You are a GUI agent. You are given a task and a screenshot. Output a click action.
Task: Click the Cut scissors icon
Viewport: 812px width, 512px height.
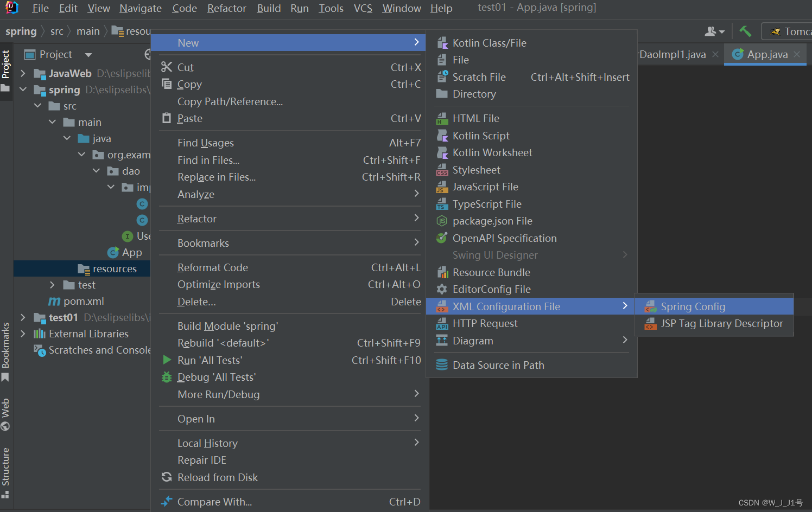[167, 67]
